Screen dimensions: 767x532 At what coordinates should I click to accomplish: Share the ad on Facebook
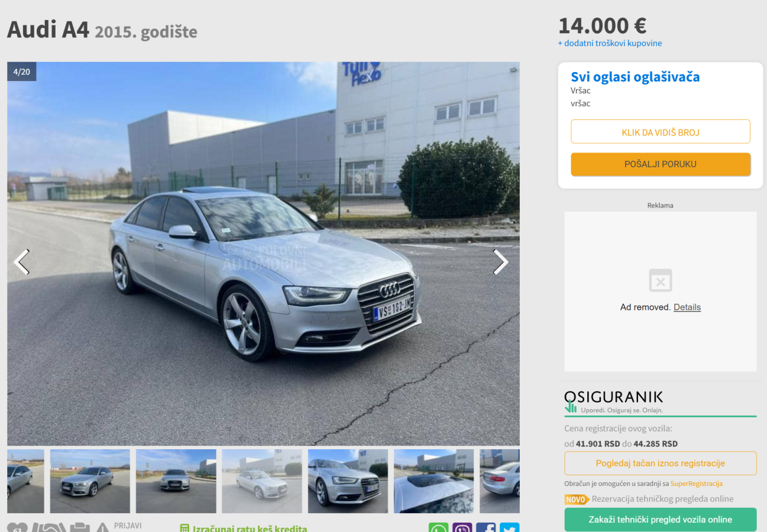pos(486,528)
